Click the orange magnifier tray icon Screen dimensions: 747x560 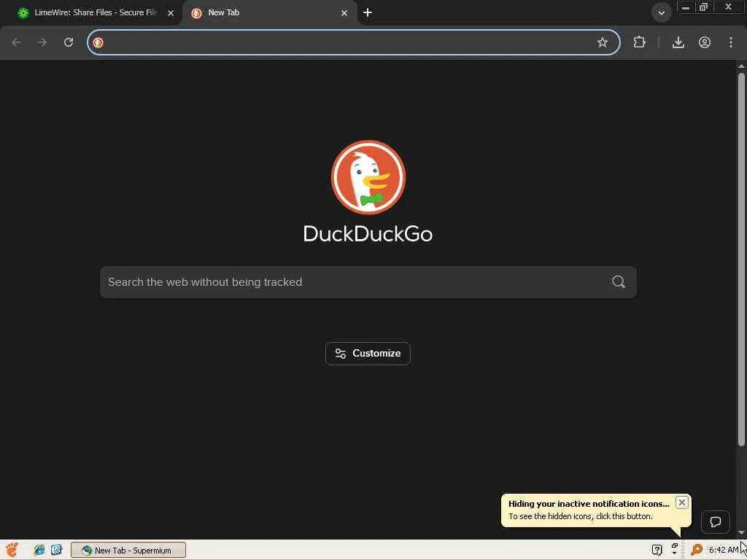click(x=697, y=550)
